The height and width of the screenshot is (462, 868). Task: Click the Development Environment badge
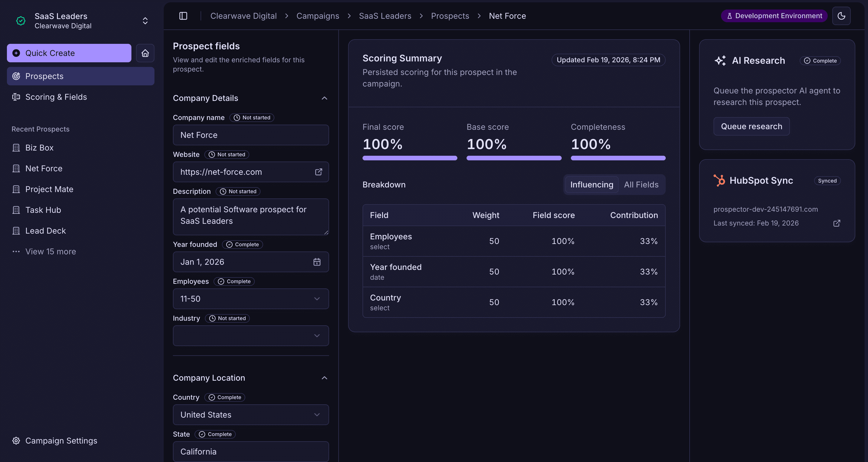[774, 16]
